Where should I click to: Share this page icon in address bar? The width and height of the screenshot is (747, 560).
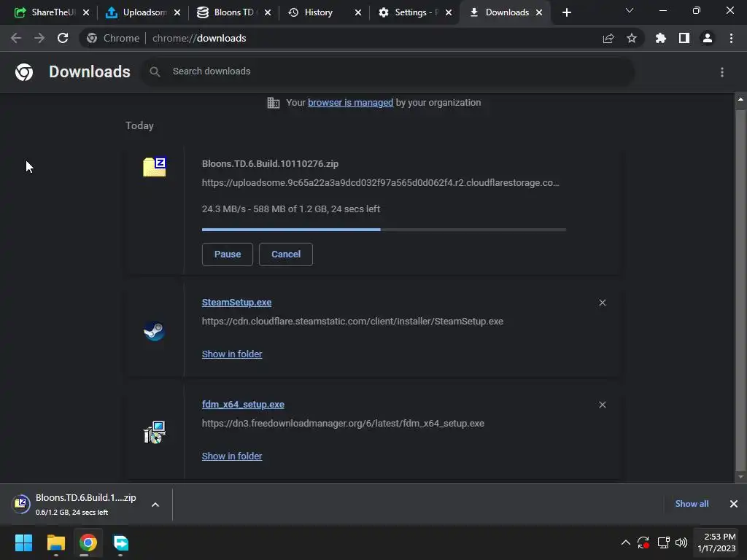[x=608, y=38]
